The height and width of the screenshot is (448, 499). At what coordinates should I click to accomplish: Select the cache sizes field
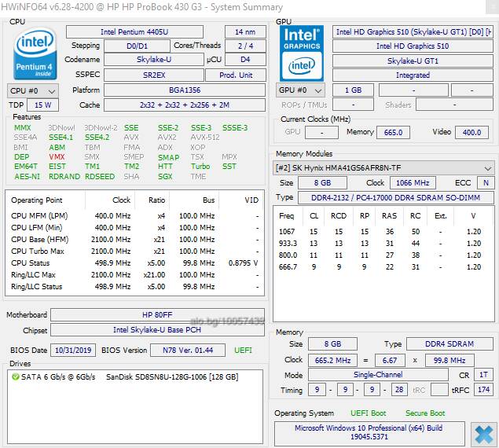point(185,105)
